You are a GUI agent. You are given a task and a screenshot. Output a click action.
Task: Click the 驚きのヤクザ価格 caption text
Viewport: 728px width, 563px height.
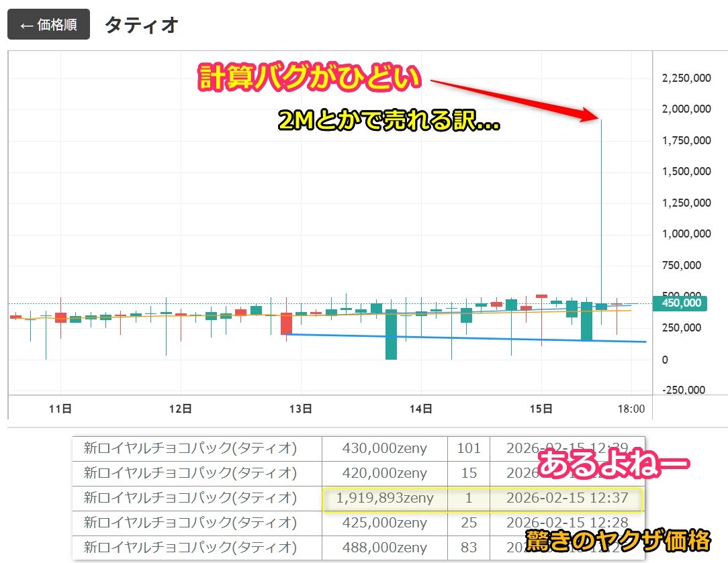[617, 540]
